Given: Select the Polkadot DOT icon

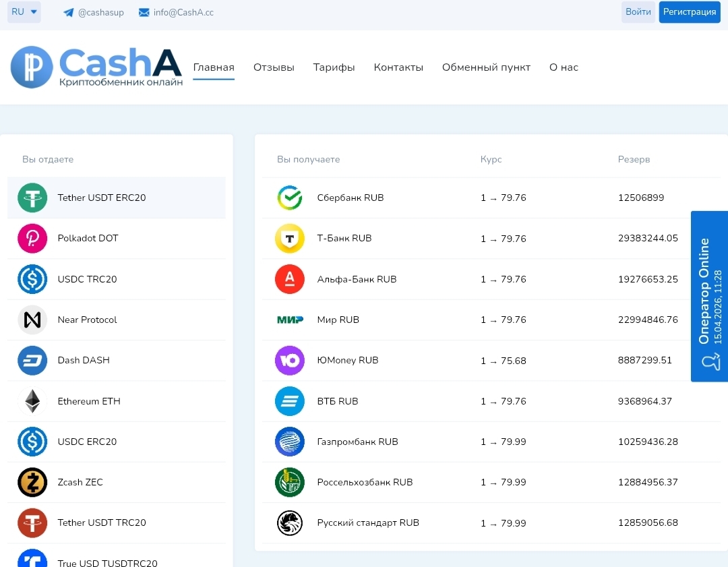Looking at the screenshot, I should point(32,239).
